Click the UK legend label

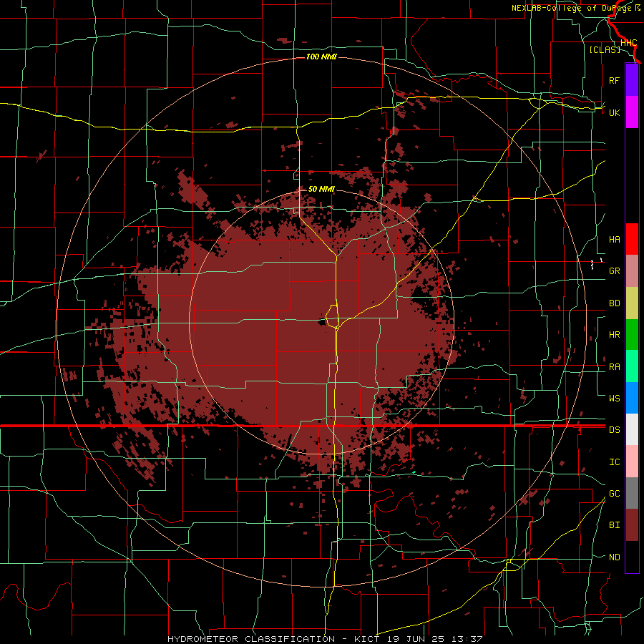614,112
